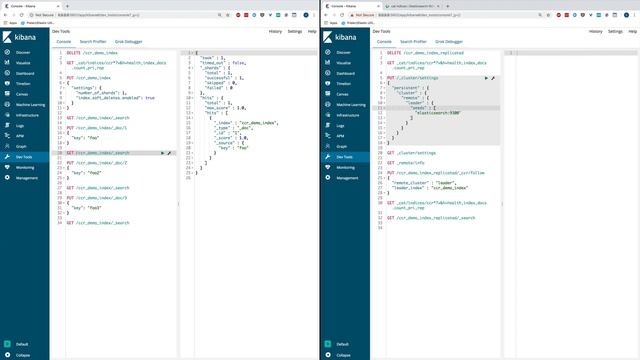The width and height of the screenshot is (640, 360).
Task: Select Console tab in right window
Action: click(x=384, y=42)
